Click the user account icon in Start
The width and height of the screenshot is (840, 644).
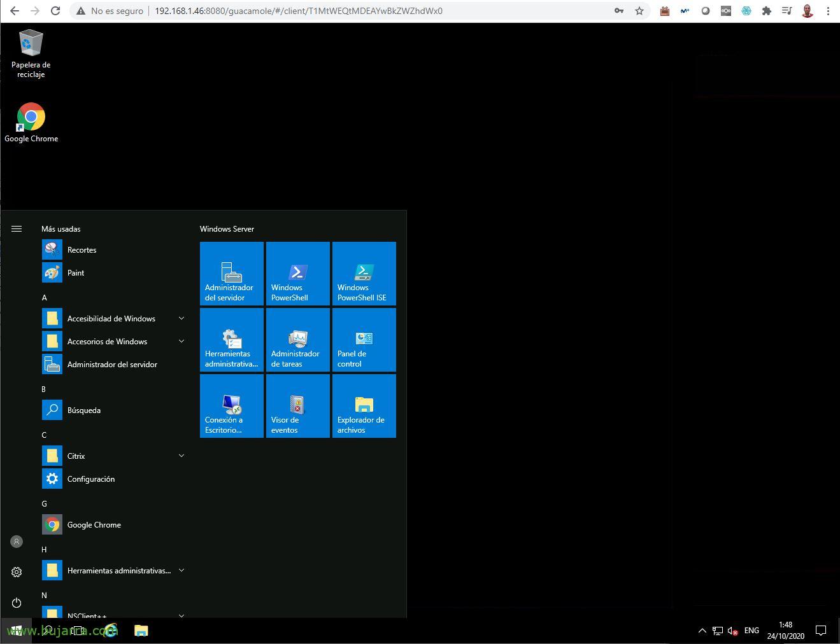tap(17, 542)
